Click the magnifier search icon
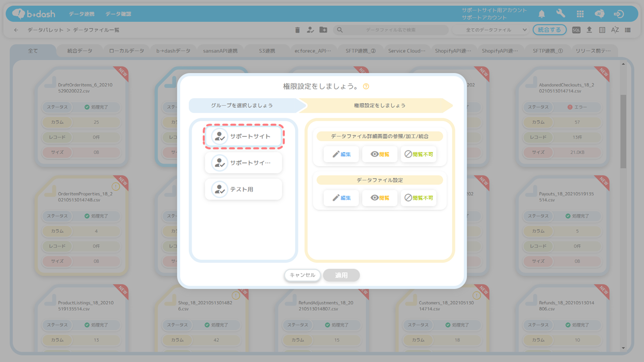This screenshot has width=644, height=362. coord(340,30)
